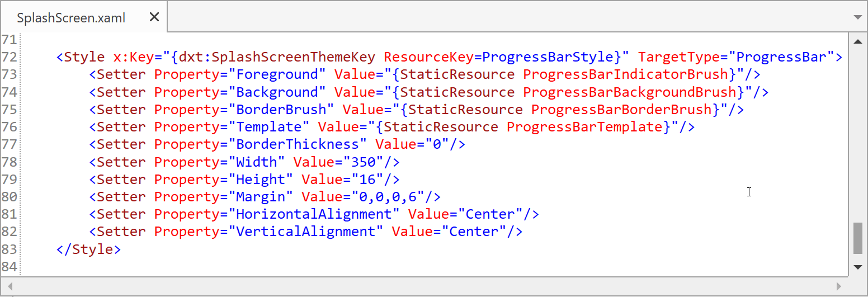Click the ProgressBarIndicatorBrush resource name
This screenshot has height=297, width=868.
point(626,74)
